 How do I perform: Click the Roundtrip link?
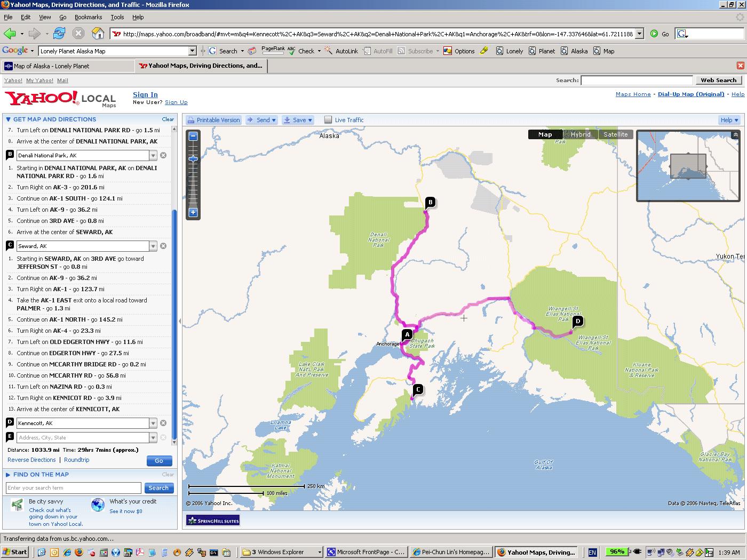[x=77, y=460]
